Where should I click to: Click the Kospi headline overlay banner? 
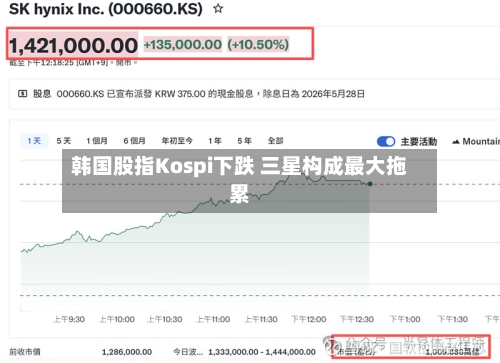click(x=249, y=181)
